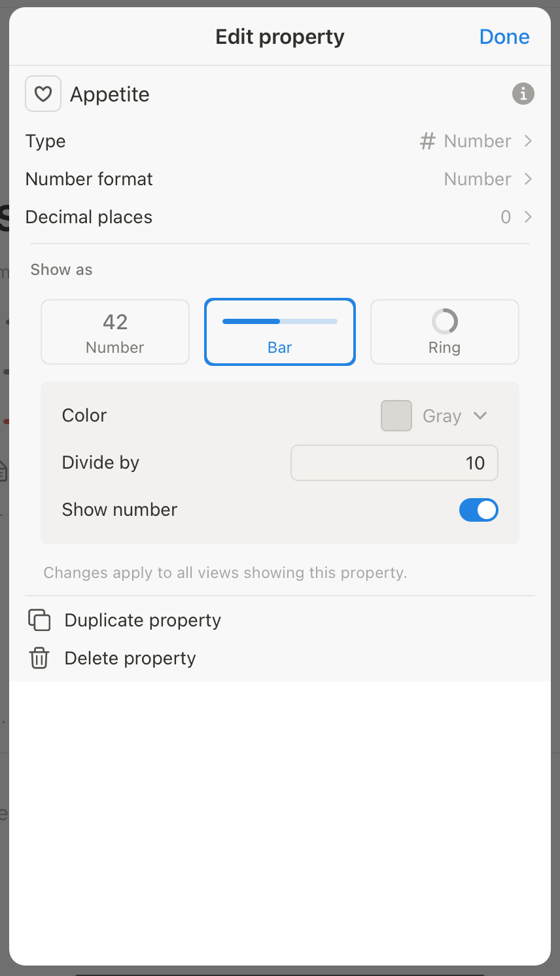Viewport: 560px width, 976px height.
Task: Open the Decimal places selector
Action: [x=517, y=217]
